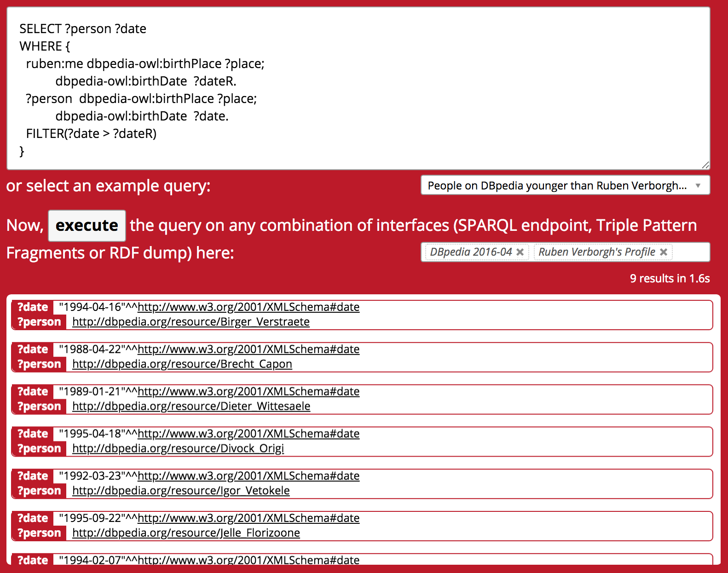The height and width of the screenshot is (573, 728).
Task: Open XMLSchema#date link for 1989-01-21
Action: [248, 391]
